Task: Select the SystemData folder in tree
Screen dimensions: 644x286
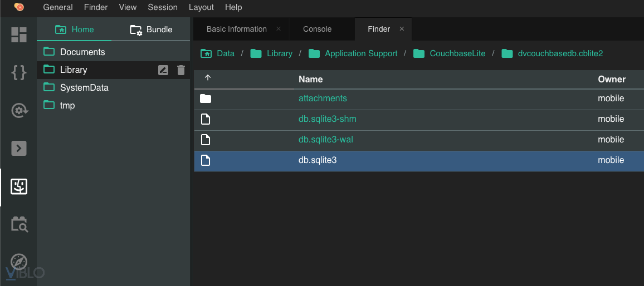Action: tap(84, 88)
